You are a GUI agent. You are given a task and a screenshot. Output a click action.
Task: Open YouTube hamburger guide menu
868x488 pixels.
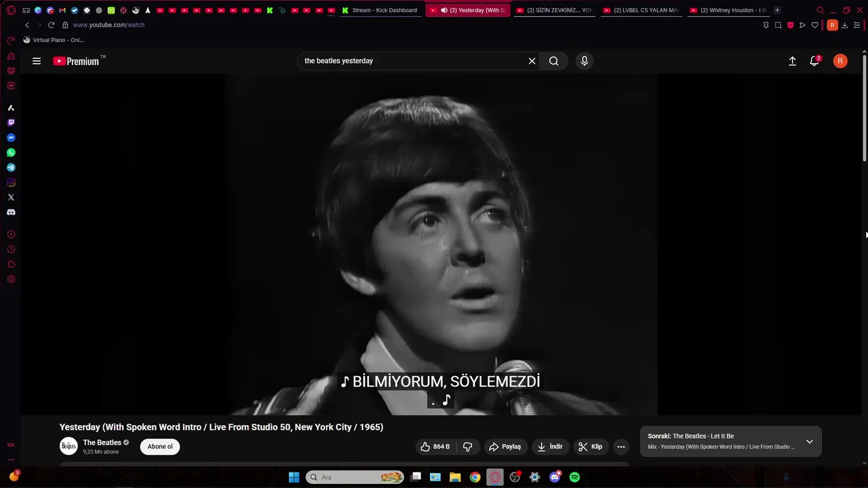click(37, 61)
